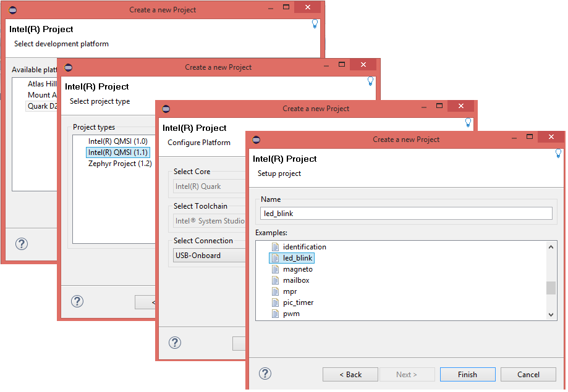Choose the magneto example
The height and width of the screenshot is (392, 568).
(x=298, y=269)
